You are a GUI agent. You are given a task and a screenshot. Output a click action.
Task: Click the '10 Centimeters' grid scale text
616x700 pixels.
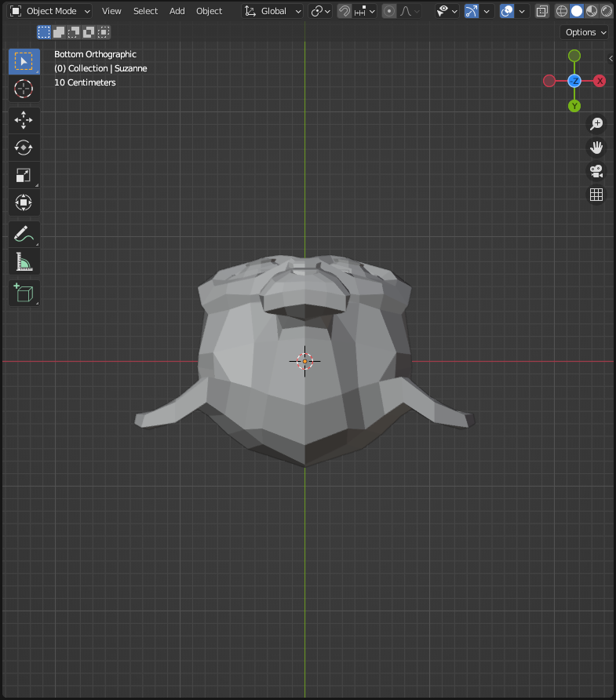click(x=85, y=82)
